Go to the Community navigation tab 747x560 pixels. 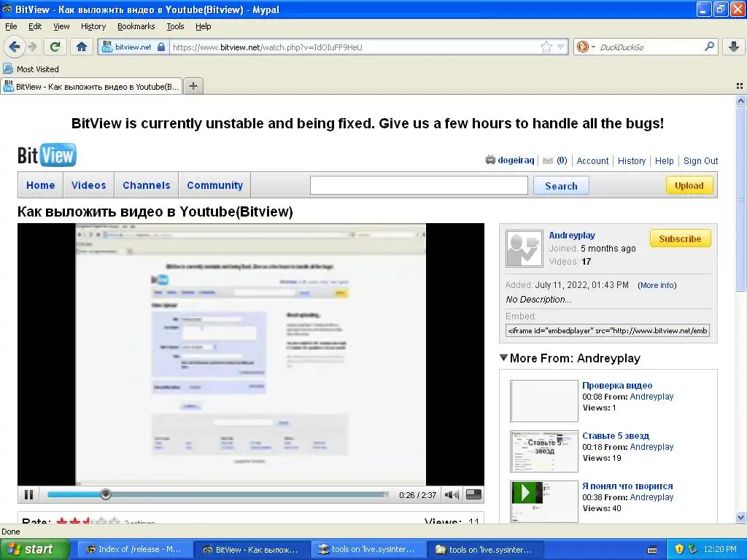click(x=215, y=185)
